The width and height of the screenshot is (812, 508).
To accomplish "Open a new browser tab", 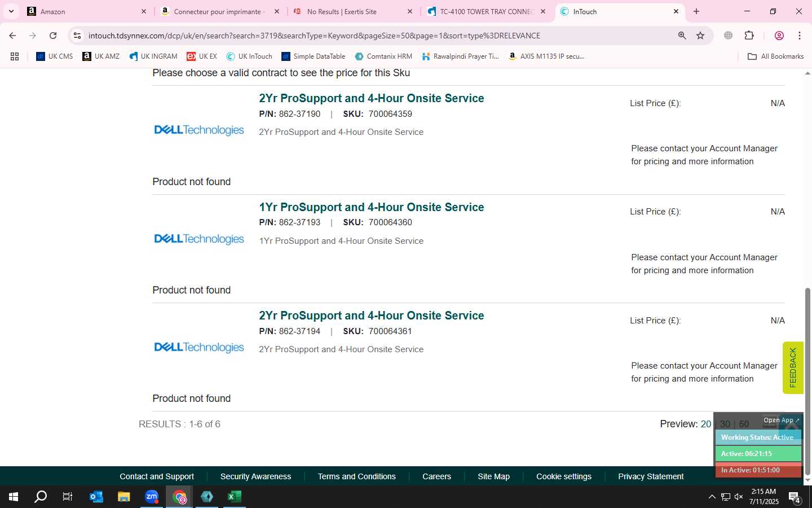I will point(696,11).
